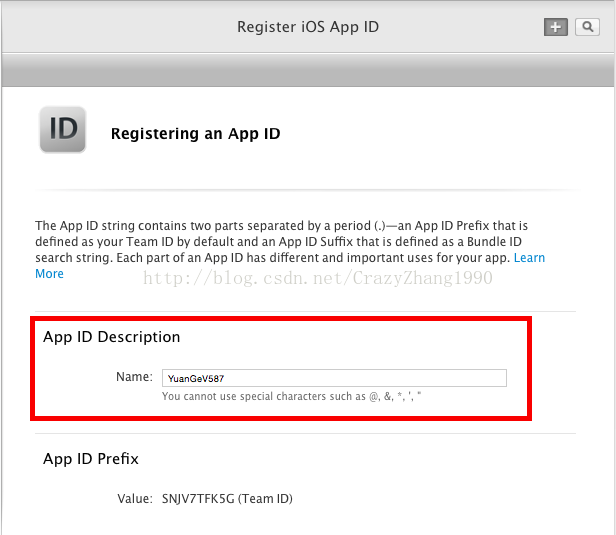Select the App ID Description heading

[x=111, y=337]
